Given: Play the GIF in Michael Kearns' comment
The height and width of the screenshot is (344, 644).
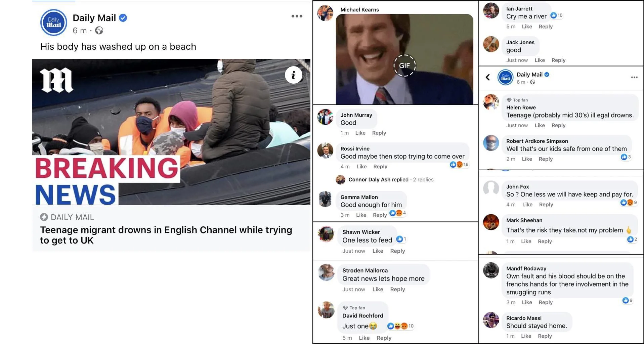Looking at the screenshot, I should (x=404, y=66).
